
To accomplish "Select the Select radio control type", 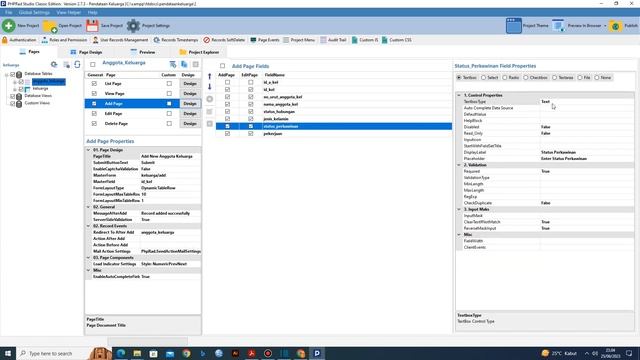I will tap(484, 78).
